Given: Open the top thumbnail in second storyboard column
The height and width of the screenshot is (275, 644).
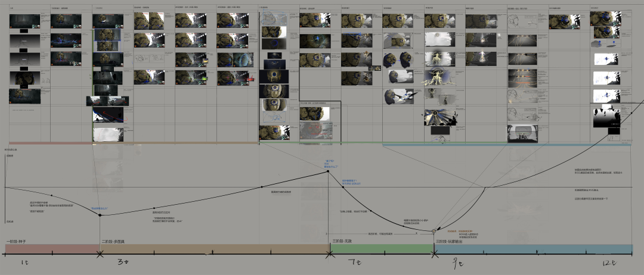Looking at the screenshot, I should point(66,21).
